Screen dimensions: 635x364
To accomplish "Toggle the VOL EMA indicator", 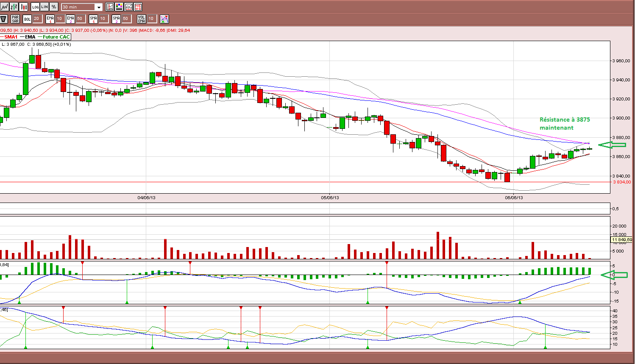I will click(142, 19).
